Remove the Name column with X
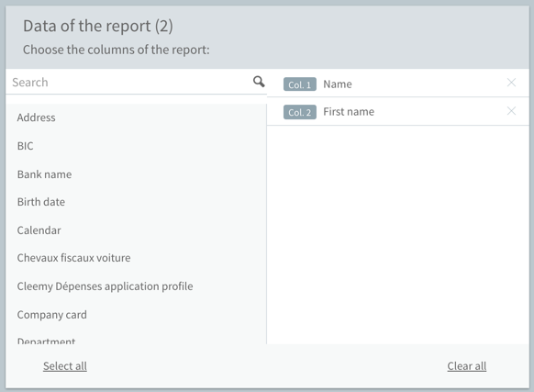This screenshot has width=534, height=392. coord(511,83)
